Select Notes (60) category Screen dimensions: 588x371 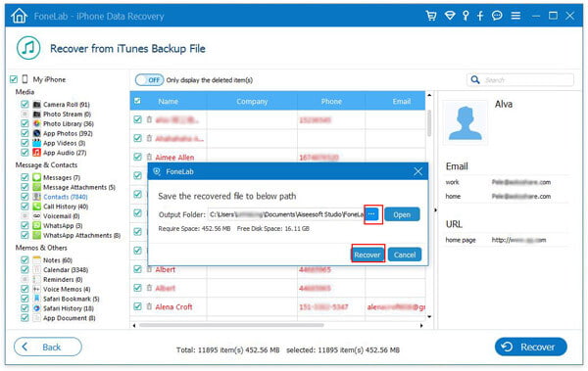(58, 260)
